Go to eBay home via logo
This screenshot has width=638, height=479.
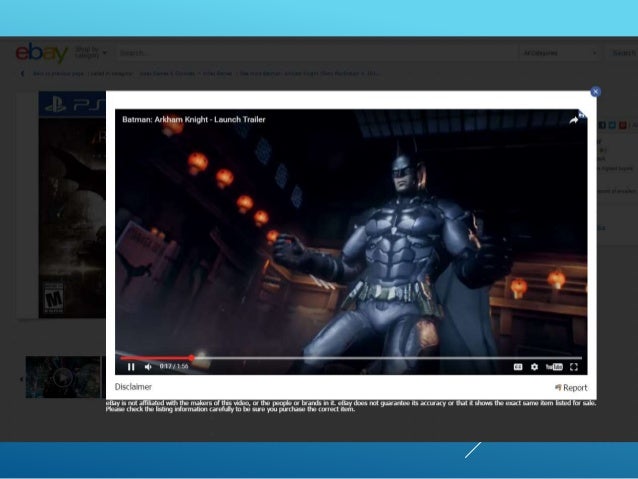pos(41,53)
